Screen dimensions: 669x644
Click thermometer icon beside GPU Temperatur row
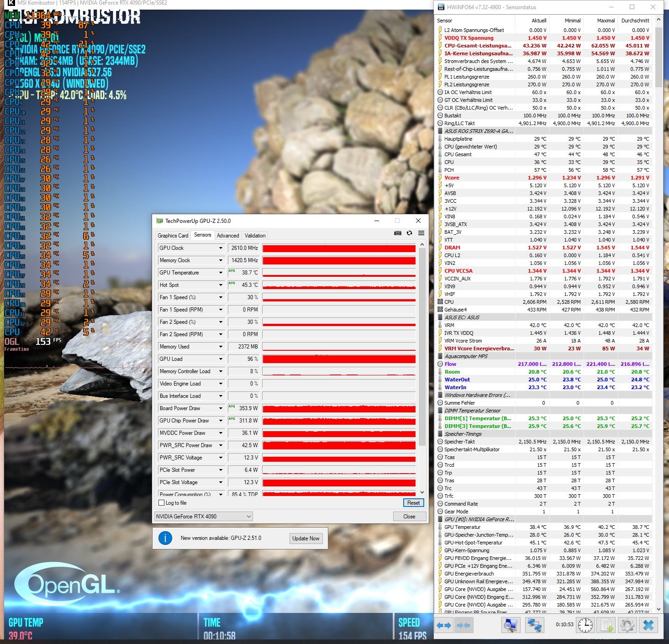click(x=440, y=527)
